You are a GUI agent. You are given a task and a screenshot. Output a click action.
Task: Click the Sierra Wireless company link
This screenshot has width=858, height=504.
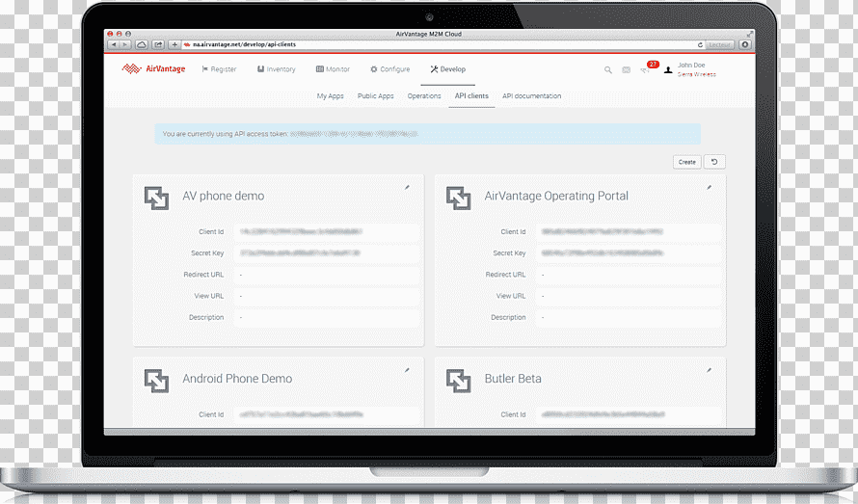(696, 74)
